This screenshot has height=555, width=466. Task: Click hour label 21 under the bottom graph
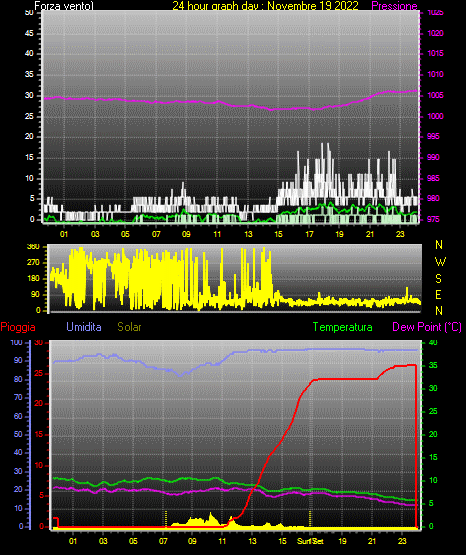pyautogui.click(x=372, y=541)
